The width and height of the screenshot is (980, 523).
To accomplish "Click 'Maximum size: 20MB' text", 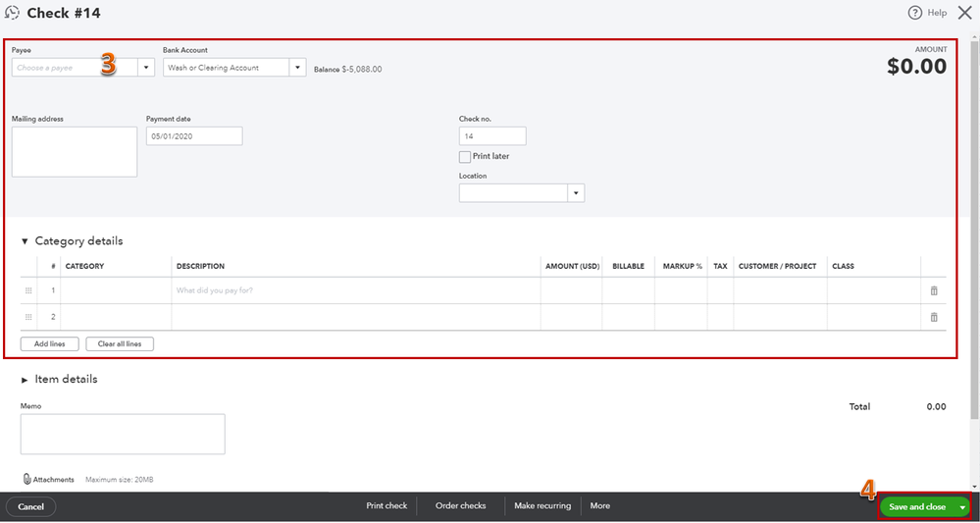I will point(120,480).
